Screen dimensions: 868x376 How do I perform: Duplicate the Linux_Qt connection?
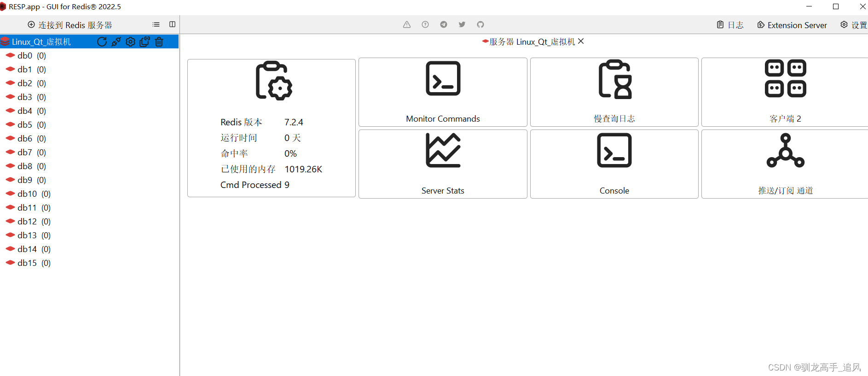coord(145,42)
